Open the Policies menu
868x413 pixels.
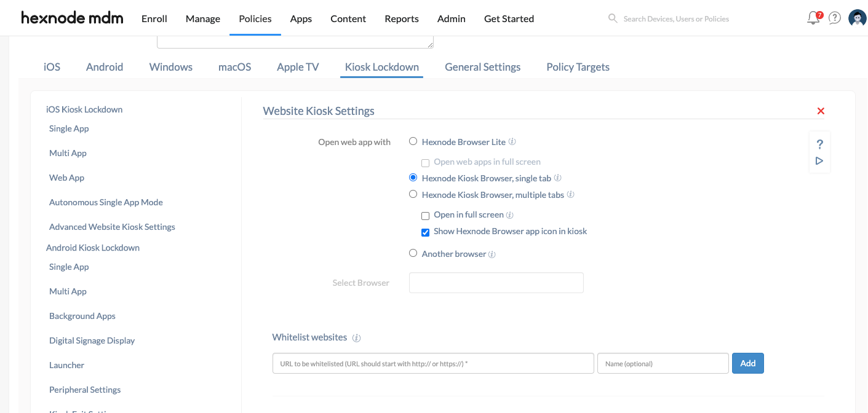click(255, 18)
